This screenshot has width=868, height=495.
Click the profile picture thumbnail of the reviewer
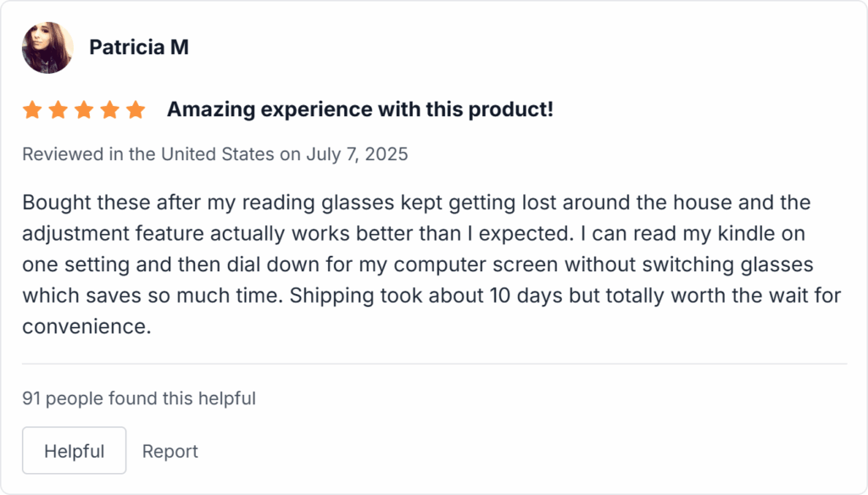pyautogui.click(x=47, y=47)
